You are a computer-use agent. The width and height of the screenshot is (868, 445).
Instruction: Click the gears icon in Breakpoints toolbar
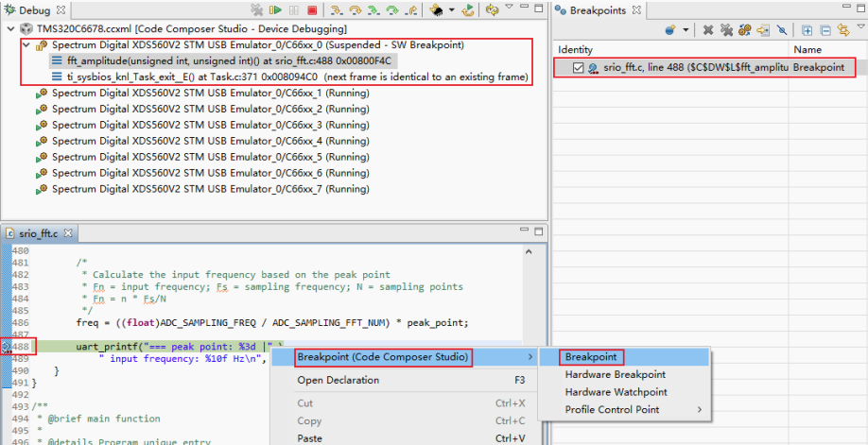[745, 30]
